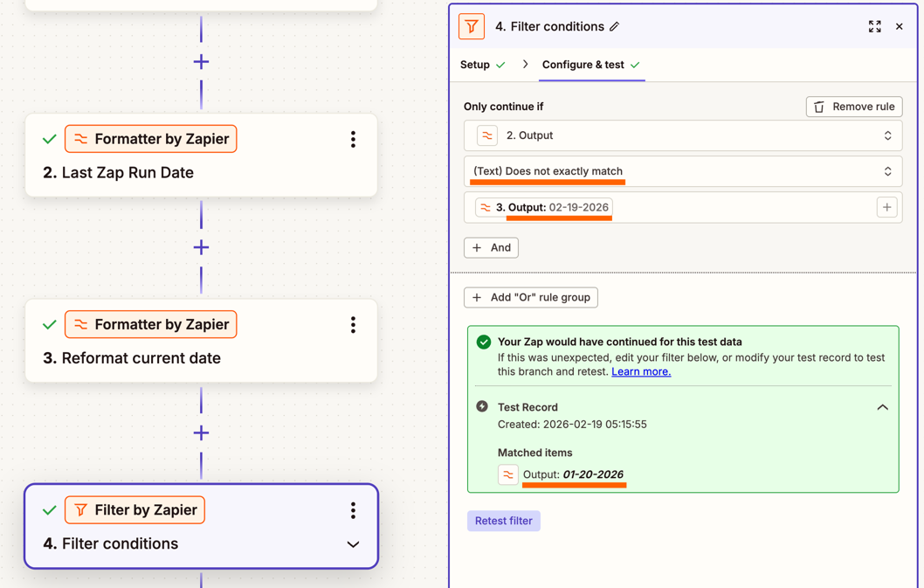
Task: Expand the Filter conditions panel to fullscreen
Action: point(874,27)
